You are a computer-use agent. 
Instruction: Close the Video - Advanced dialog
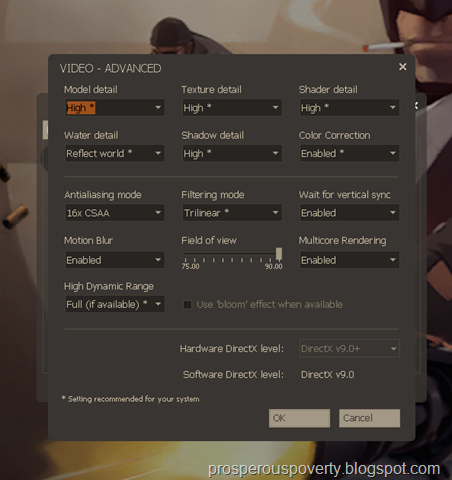(403, 67)
